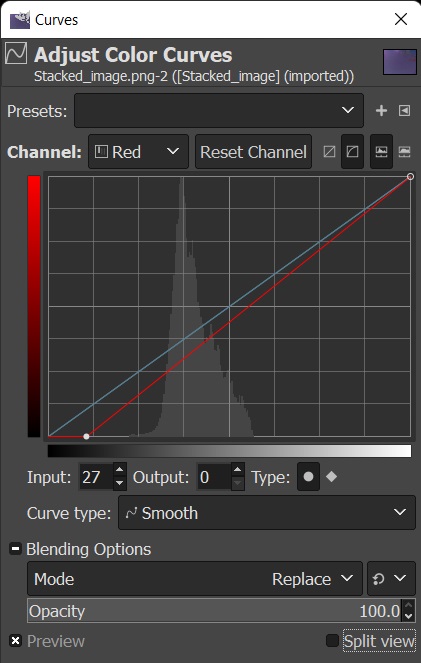This screenshot has height=663, width=421.
Task: Switch to perceptual curve adjustment
Action: (x=353, y=151)
